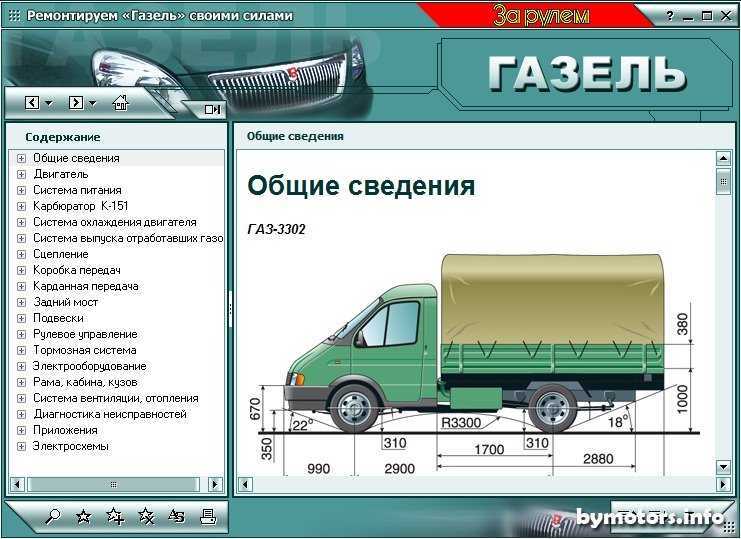Click the contents tree horizontal scrollbar thumb

click(113, 484)
